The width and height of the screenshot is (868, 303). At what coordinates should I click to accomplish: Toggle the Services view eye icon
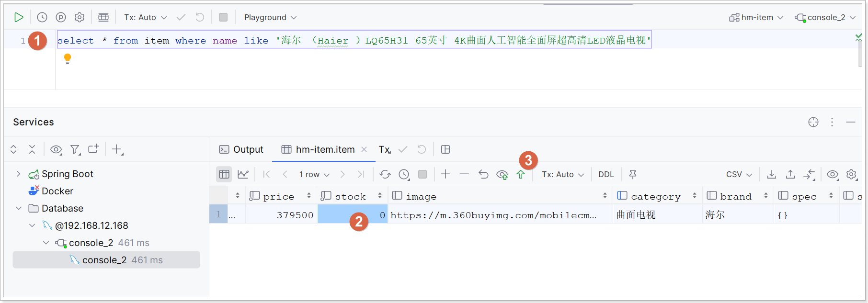coord(56,149)
